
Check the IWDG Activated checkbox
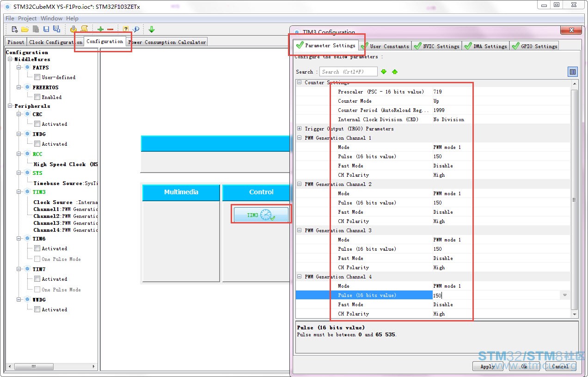[x=37, y=144]
